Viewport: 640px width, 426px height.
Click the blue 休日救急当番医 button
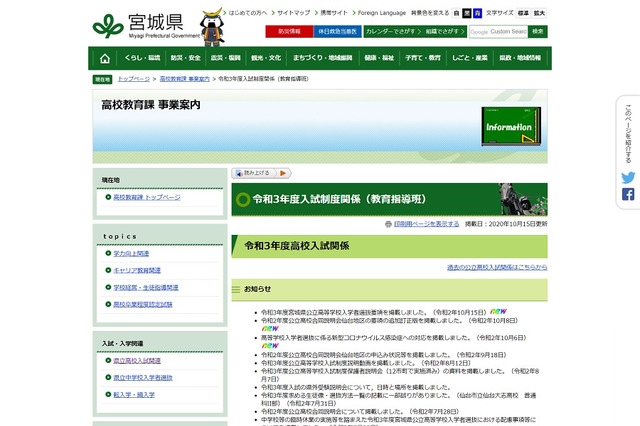click(338, 31)
